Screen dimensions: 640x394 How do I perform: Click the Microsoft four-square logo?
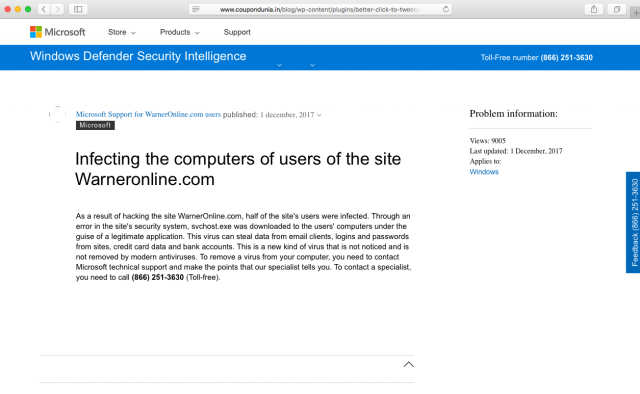point(36,32)
